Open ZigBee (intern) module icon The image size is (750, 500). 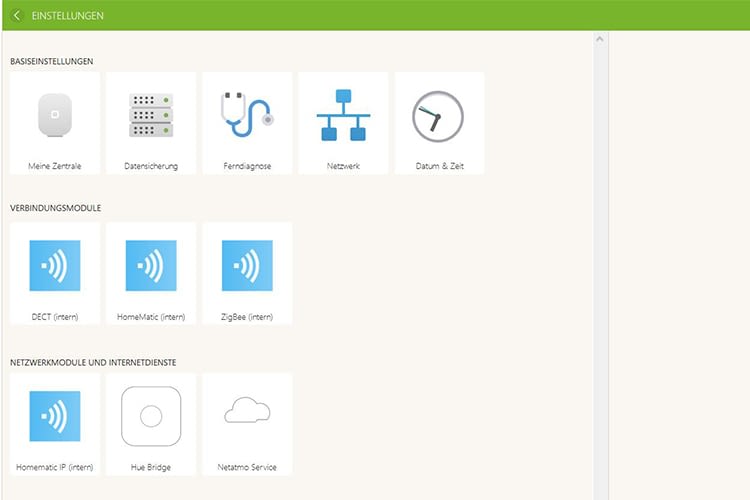coord(247,266)
